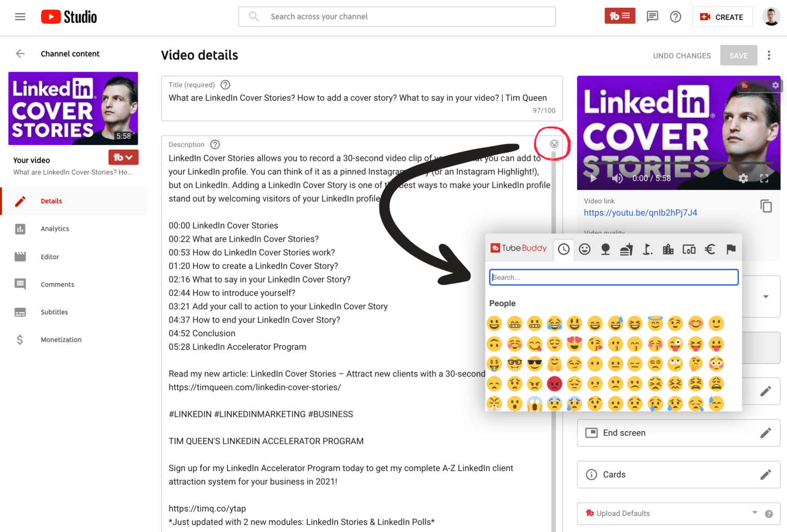787x532 pixels.
Task: Click the video Title text field
Action: [x=362, y=98]
